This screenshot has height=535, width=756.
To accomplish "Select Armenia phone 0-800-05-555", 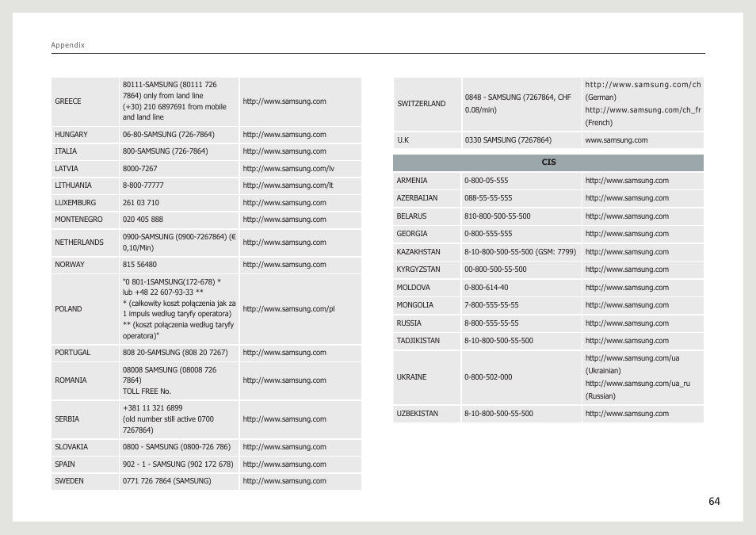I will tap(486, 181).
